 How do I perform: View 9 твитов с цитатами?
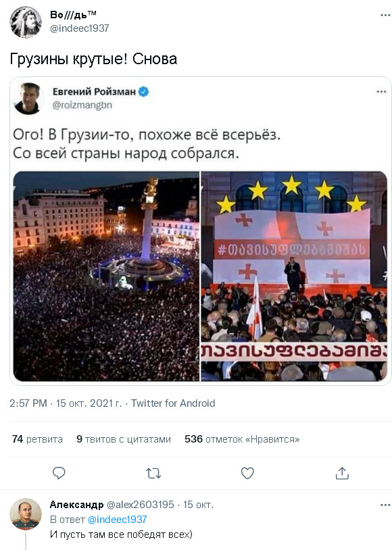[124, 439]
